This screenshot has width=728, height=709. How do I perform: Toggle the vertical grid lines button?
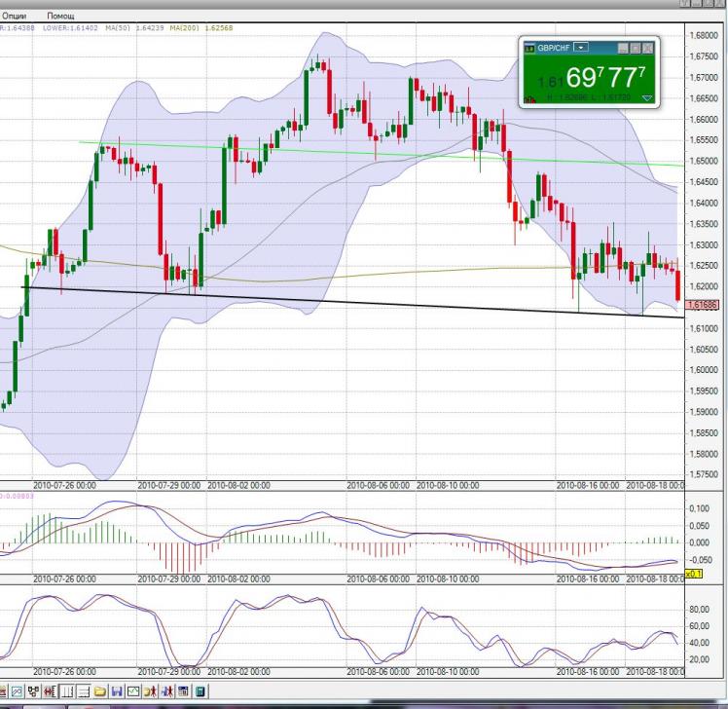coord(67,691)
